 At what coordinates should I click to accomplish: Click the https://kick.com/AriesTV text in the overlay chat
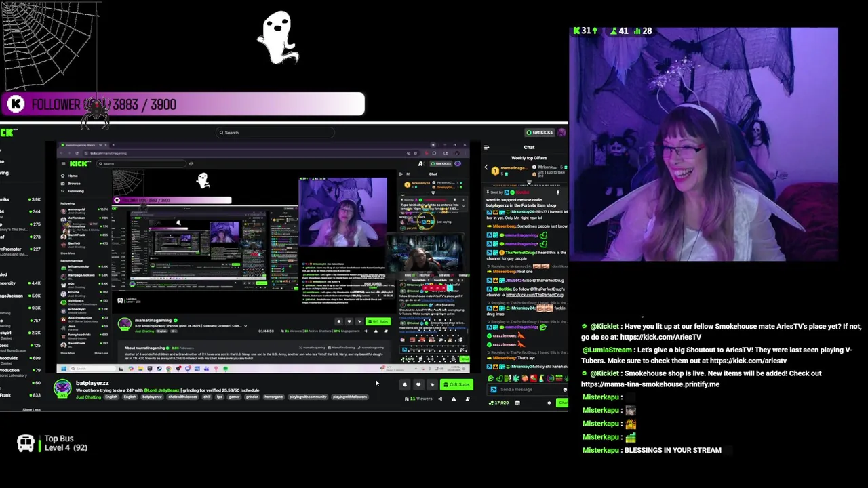660,337
